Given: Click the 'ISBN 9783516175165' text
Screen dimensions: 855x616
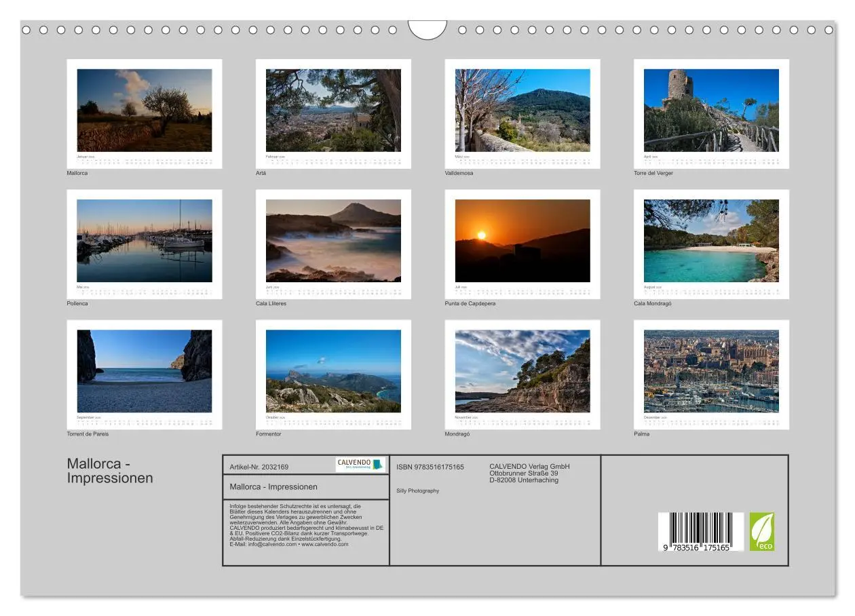Looking at the screenshot, I should (x=430, y=467).
